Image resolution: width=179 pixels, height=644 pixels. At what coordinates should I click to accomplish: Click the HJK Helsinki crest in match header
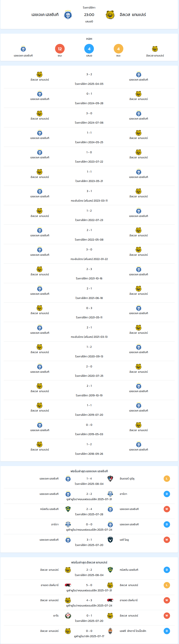(68, 15)
